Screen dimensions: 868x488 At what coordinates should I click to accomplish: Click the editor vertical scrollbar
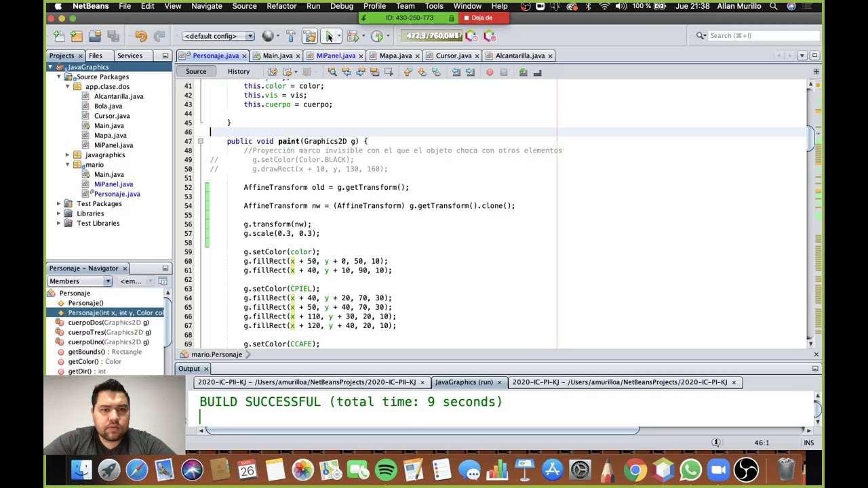coord(810,140)
